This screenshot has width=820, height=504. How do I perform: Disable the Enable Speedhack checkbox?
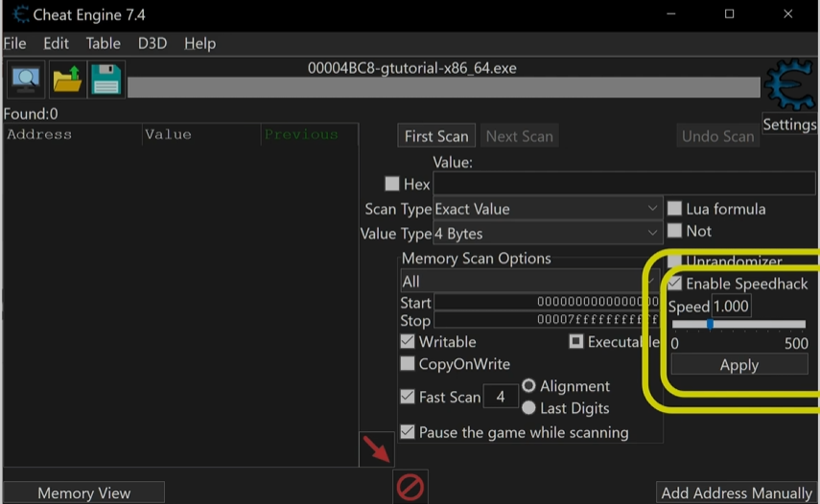point(674,283)
